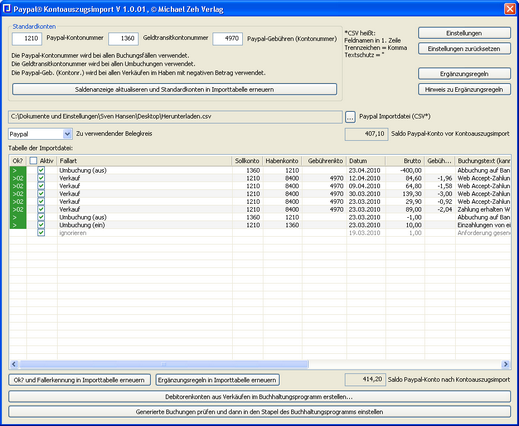519x426 pixels.
Task: Click Einzahlungen booking text cell
Action: pyautogui.click(x=483, y=225)
